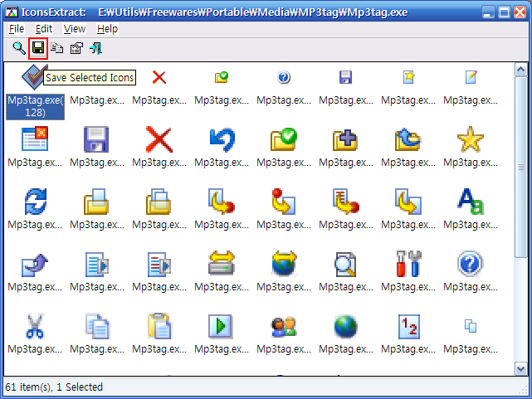The height and width of the screenshot is (399, 532).
Task: Select the small starred document icon
Action: (408, 78)
